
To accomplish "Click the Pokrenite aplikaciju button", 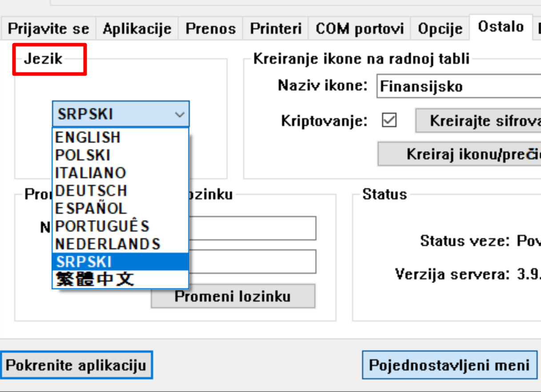I will coord(76,365).
